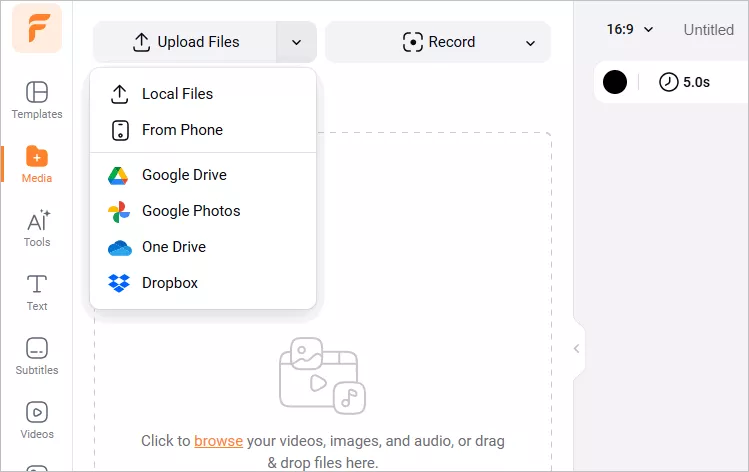This screenshot has height=472, width=749.
Task: Open the Subtitles sidebar panel
Action: [37, 356]
